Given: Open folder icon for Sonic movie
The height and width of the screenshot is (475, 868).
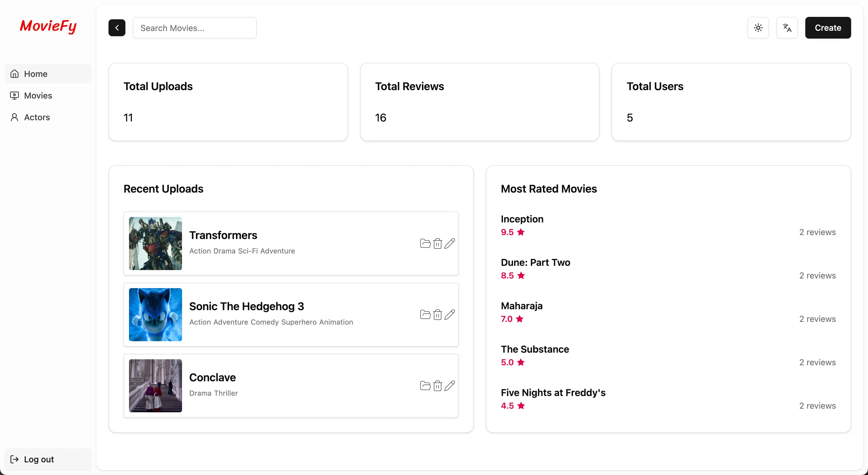Looking at the screenshot, I should coord(425,314).
